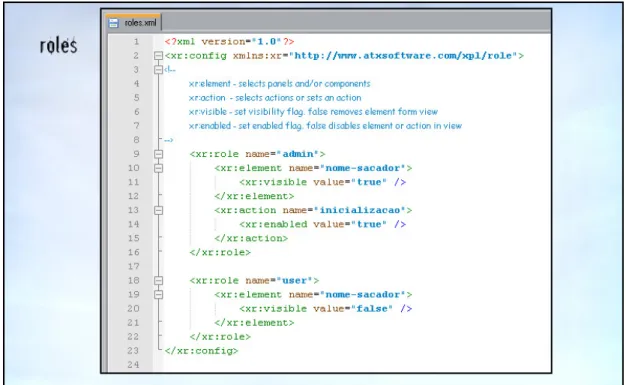This screenshot has height=385, width=626.
Task: Click the xml version declaration on line 1
Action: 229,42
